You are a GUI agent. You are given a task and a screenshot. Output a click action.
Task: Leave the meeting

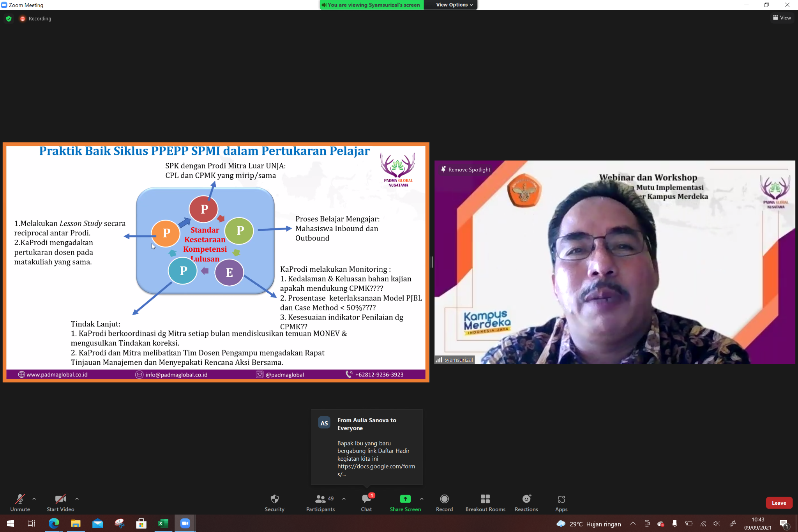779,503
